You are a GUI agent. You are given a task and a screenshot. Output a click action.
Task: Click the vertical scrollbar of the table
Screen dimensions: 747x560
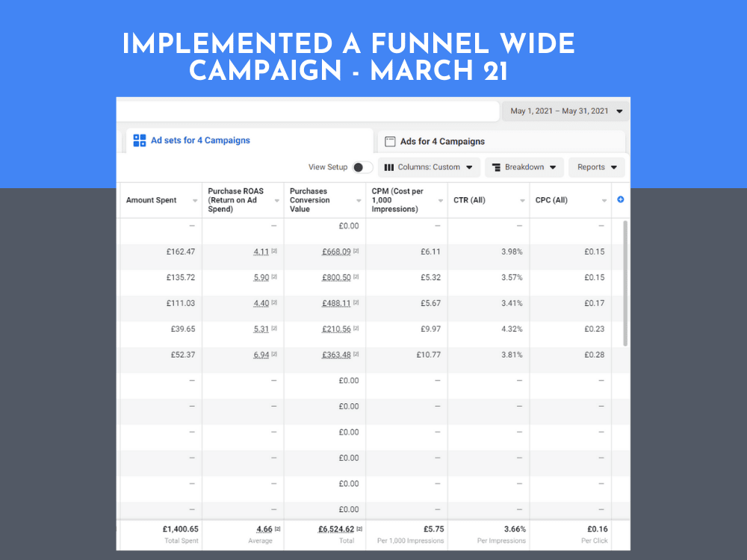625,284
